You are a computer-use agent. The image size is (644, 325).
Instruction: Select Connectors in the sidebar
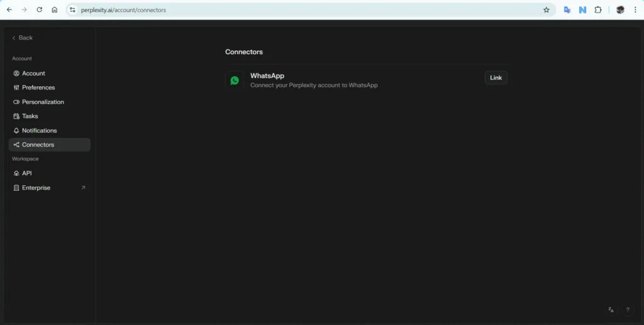pos(49,145)
